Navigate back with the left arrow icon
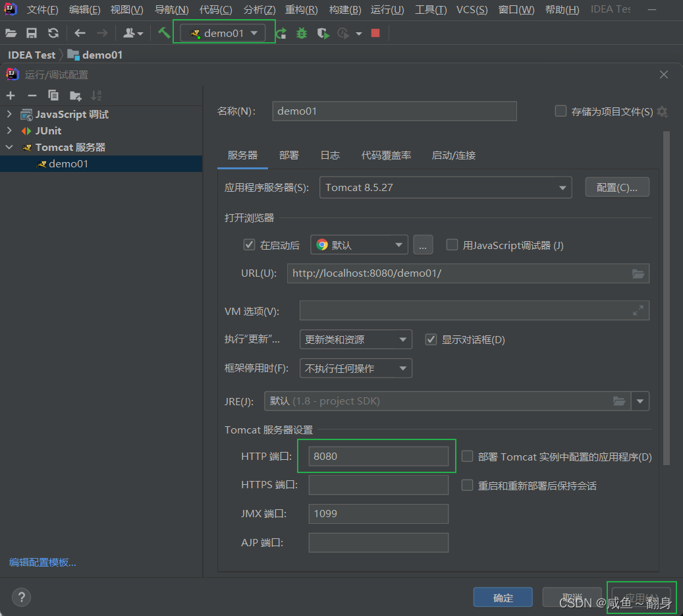Viewport: 683px width, 616px height. click(80, 33)
